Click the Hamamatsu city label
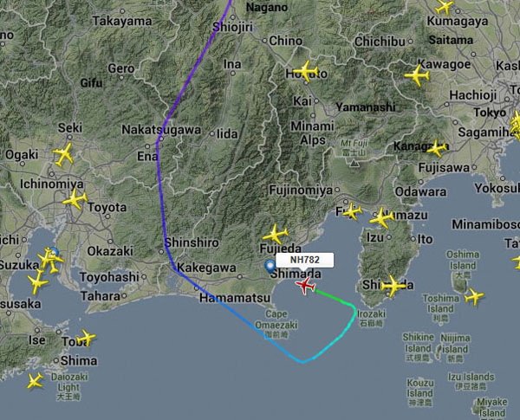The image size is (520, 420). click(235, 298)
